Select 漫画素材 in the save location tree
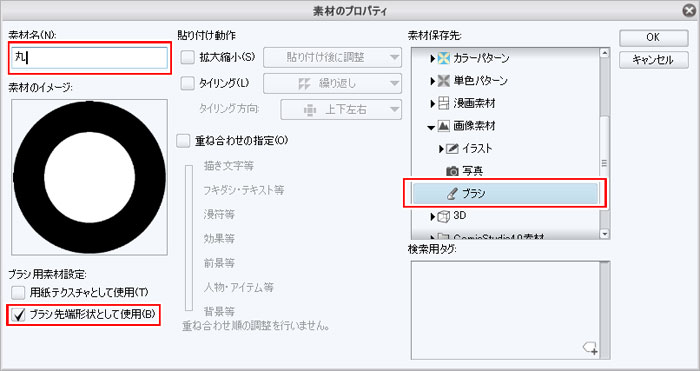 [x=474, y=104]
